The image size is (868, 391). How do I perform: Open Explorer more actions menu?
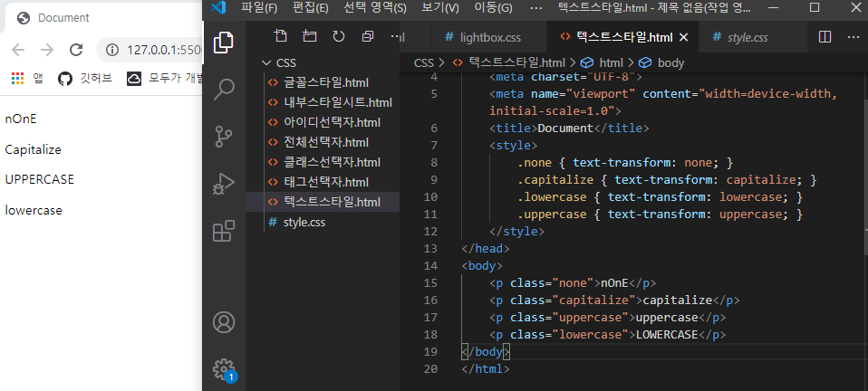[x=397, y=36]
